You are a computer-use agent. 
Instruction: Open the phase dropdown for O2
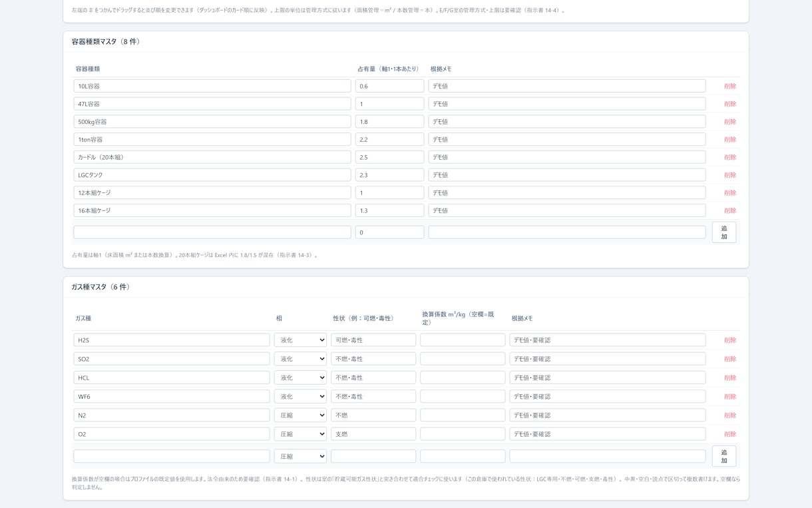pyautogui.click(x=300, y=434)
